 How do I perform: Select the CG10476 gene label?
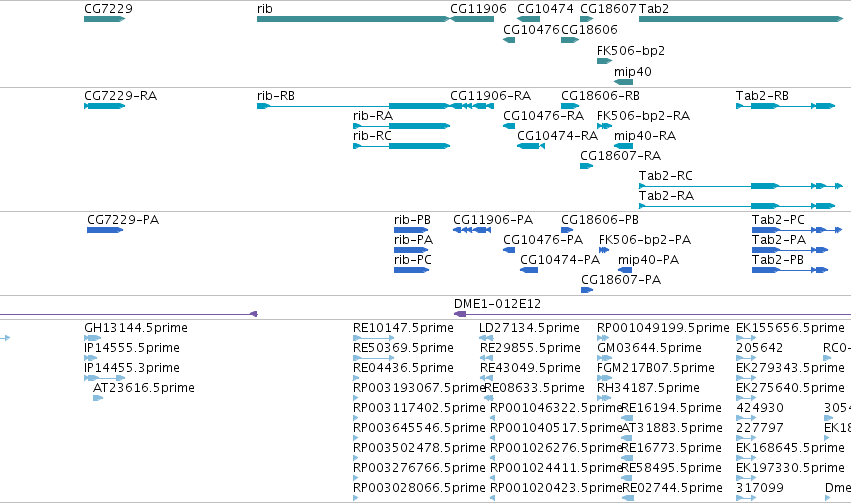coord(531,29)
